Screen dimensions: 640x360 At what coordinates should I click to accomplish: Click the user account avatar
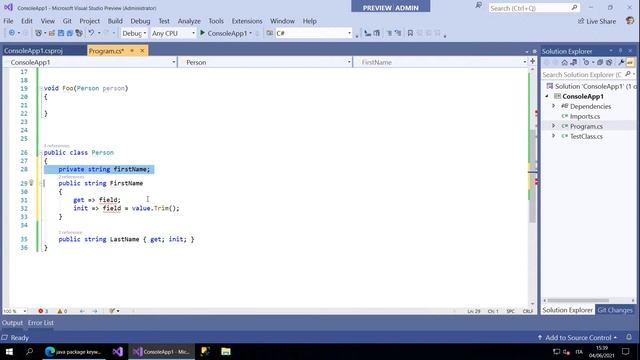(630, 21)
